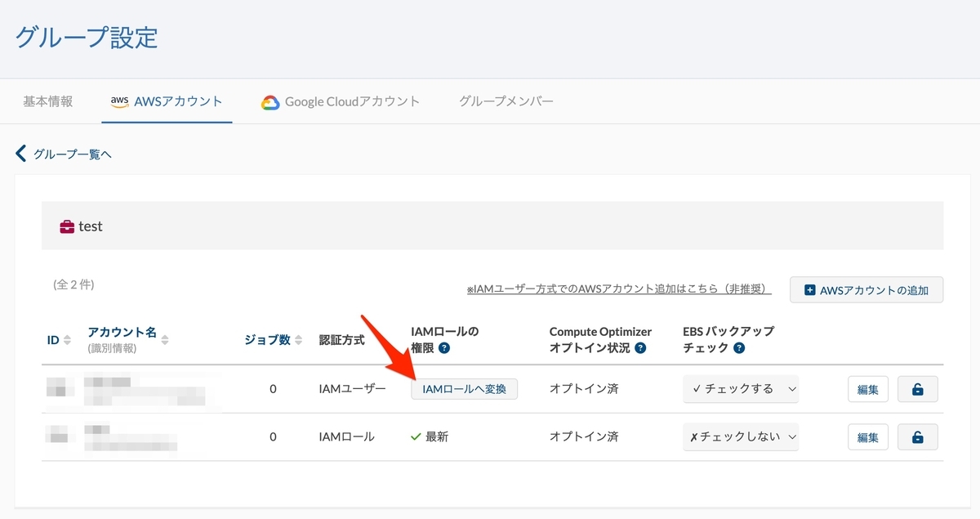Select the AWSアカウント tab
Screen dimensions: 980x519
pos(167,102)
